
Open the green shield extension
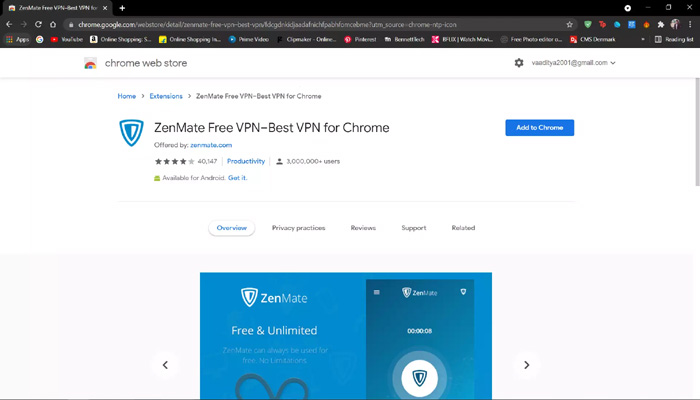tap(588, 25)
